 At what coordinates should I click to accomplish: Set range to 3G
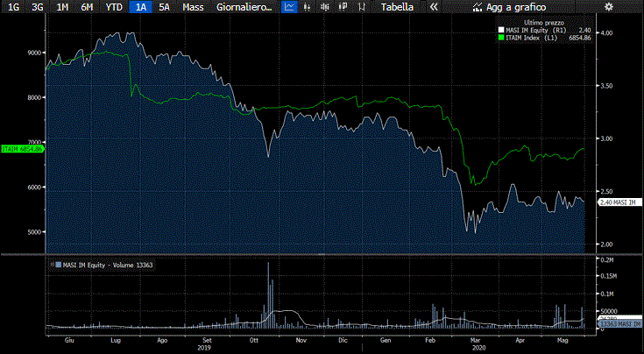point(38,7)
